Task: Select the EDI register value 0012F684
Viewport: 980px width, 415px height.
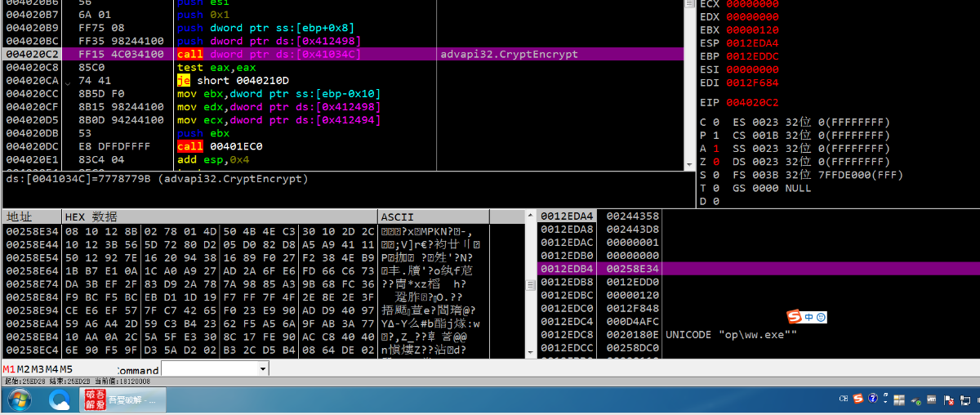Action: pyautogui.click(x=752, y=83)
